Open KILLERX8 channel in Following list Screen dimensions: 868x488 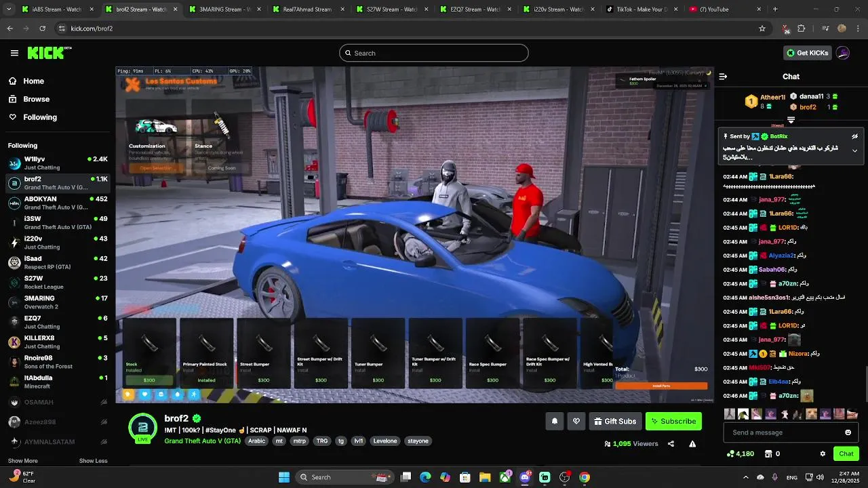[x=58, y=342]
